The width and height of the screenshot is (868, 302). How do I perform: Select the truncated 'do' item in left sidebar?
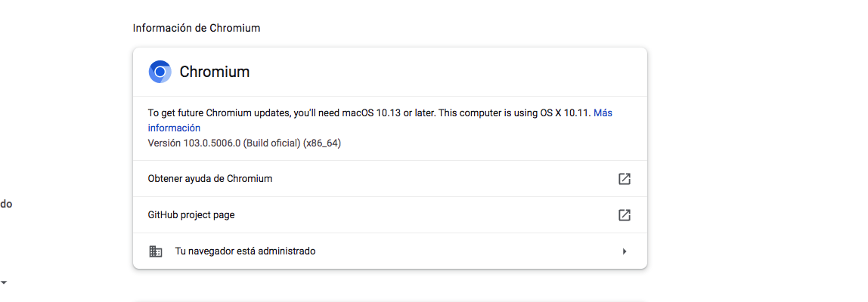6,204
